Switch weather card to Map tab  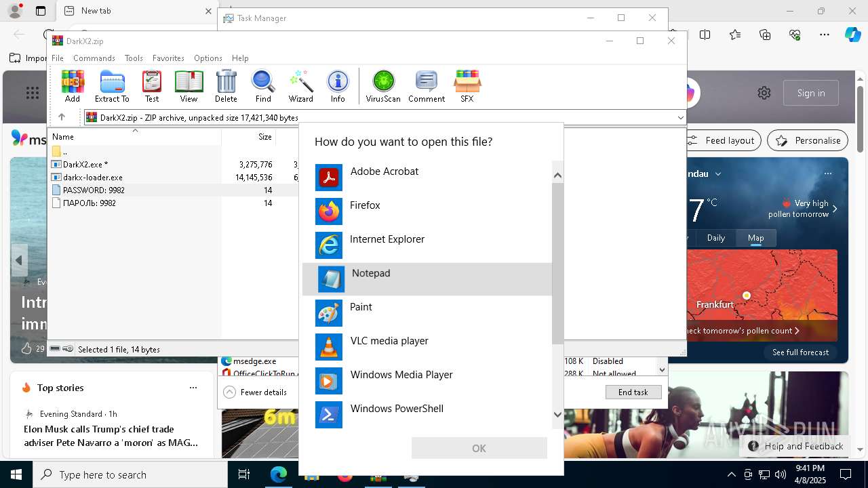tap(755, 238)
